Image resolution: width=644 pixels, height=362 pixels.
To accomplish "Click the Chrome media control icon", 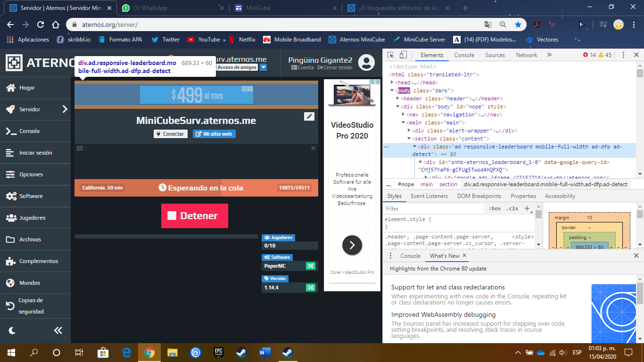I will coord(603,25).
